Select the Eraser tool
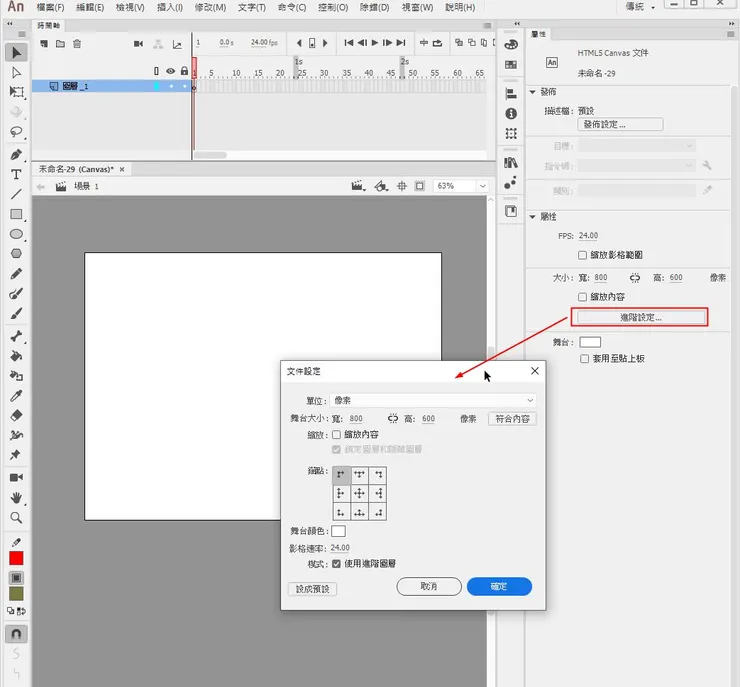Viewport: 740px width, 687px height. click(16, 415)
